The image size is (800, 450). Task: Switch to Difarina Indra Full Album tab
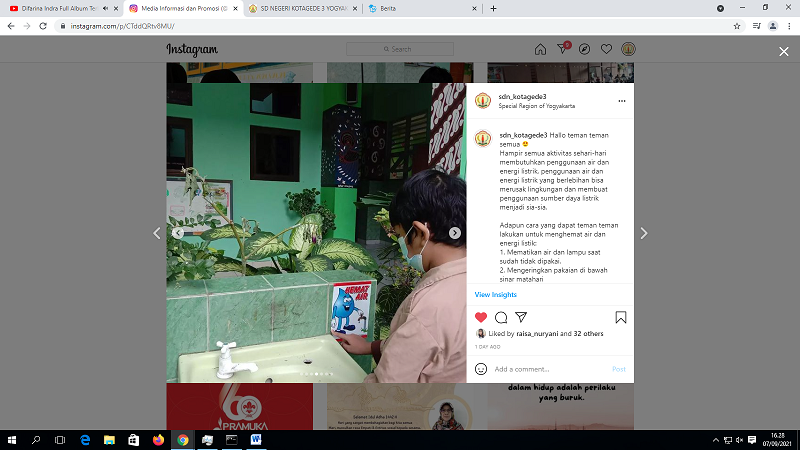pos(61,8)
